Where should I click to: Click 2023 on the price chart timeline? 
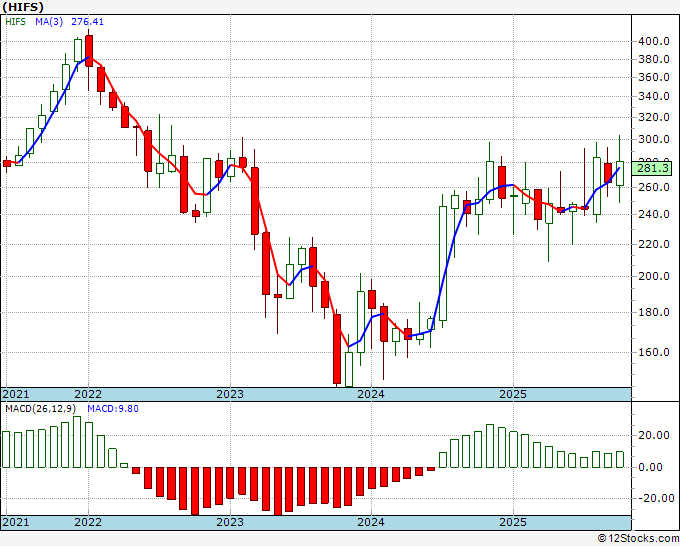click(230, 394)
